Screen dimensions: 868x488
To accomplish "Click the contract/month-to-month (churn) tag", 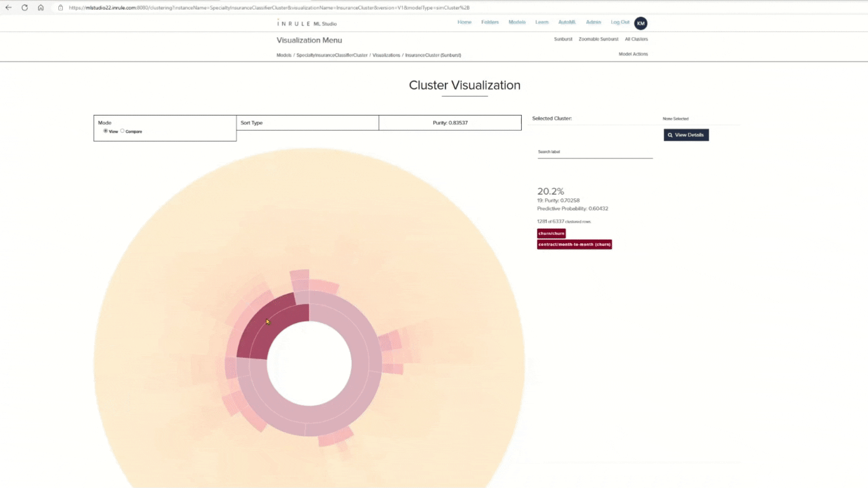I will coord(575,245).
